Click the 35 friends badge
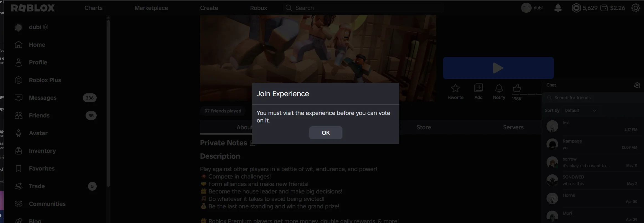 (x=91, y=116)
